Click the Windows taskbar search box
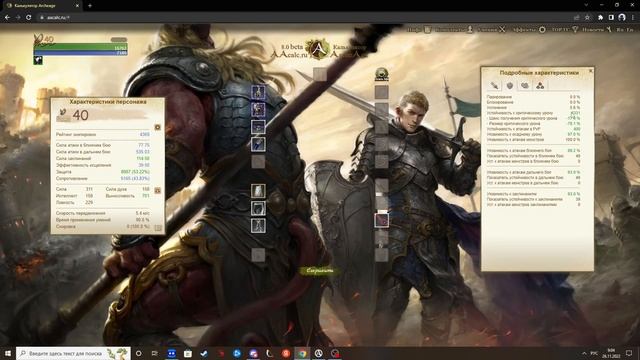The image size is (640, 360). click(73, 353)
